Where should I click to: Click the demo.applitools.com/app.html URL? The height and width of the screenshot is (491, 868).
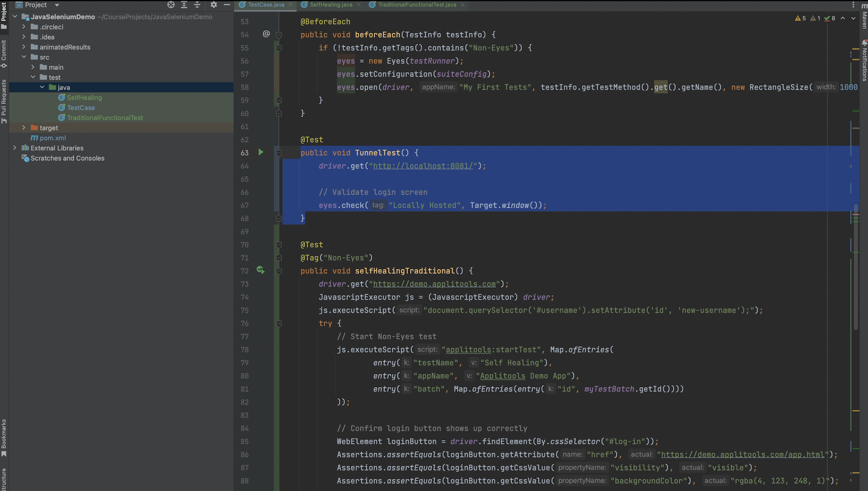point(742,455)
